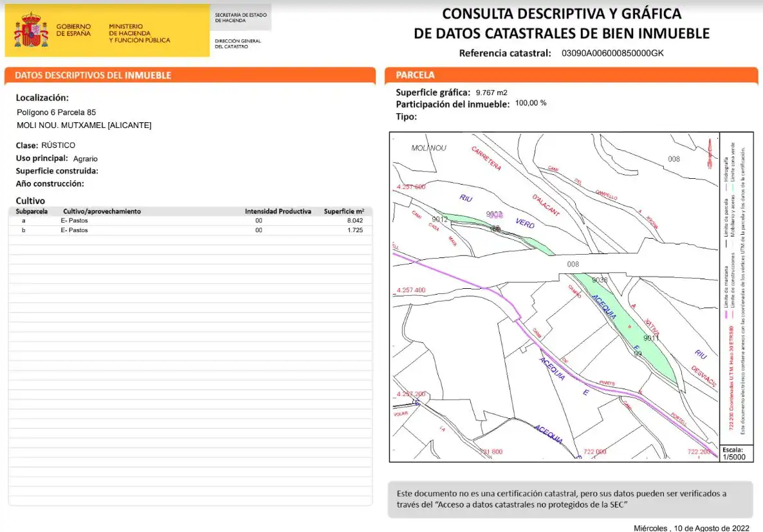Click the 'D'ALACANT' road label on map
The image size is (763, 532).
coord(546,205)
